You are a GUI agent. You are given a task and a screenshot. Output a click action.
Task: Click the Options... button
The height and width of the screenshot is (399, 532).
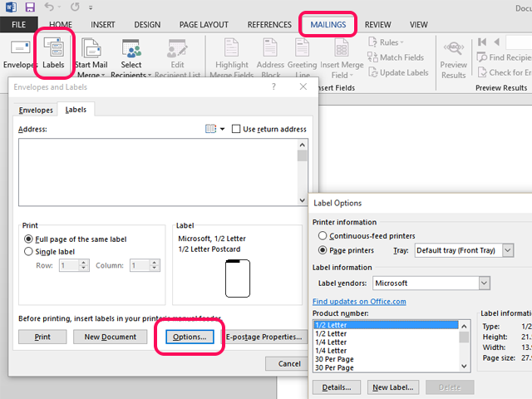pos(190,337)
